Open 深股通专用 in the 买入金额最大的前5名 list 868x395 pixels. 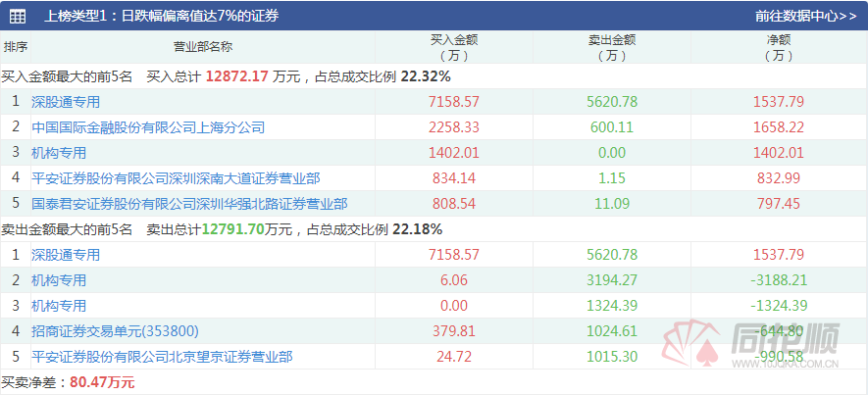tap(66, 102)
